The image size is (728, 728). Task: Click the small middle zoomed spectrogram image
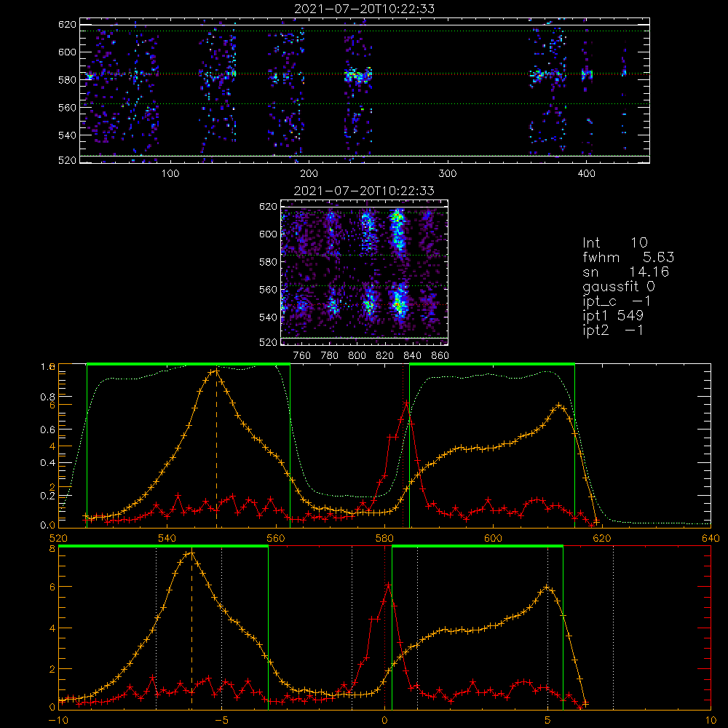(365, 272)
